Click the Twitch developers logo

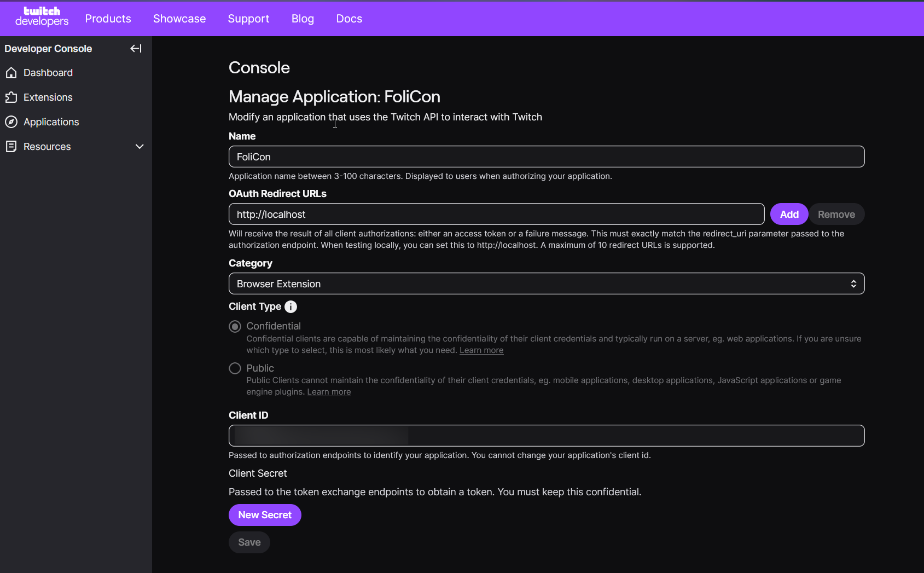tap(42, 17)
